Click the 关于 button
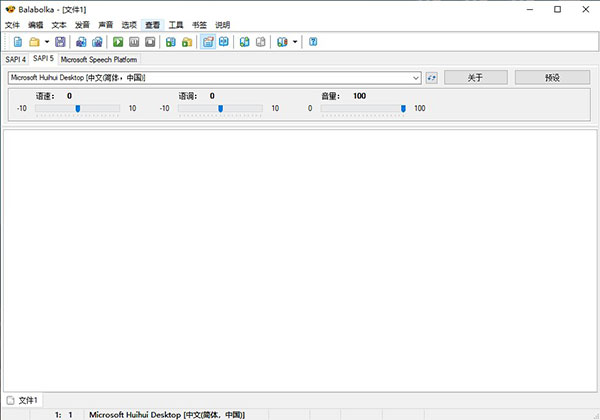This screenshot has width=600, height=420. [x=474, y=77]
